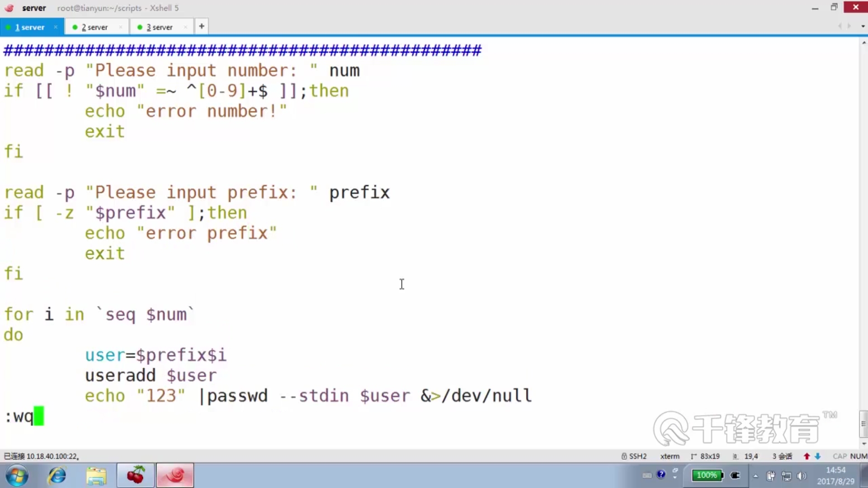This screenshot has width=868, height=488.
Task: Click the 3 sessions status entry
Action: point(782,456)
